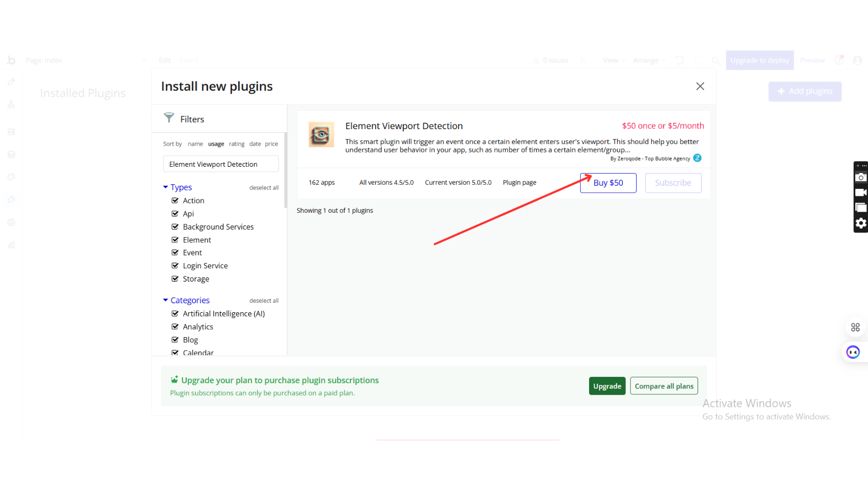Click the 0 issues indicator
Image resolution: width=868 pixels, height=489 pixels.
click(550, 60)
